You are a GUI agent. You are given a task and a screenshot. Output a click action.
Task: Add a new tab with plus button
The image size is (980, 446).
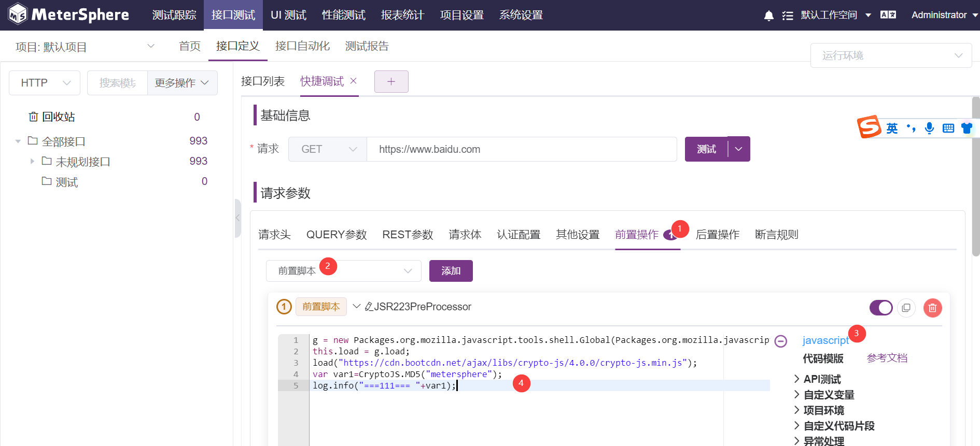click(391, 81)
